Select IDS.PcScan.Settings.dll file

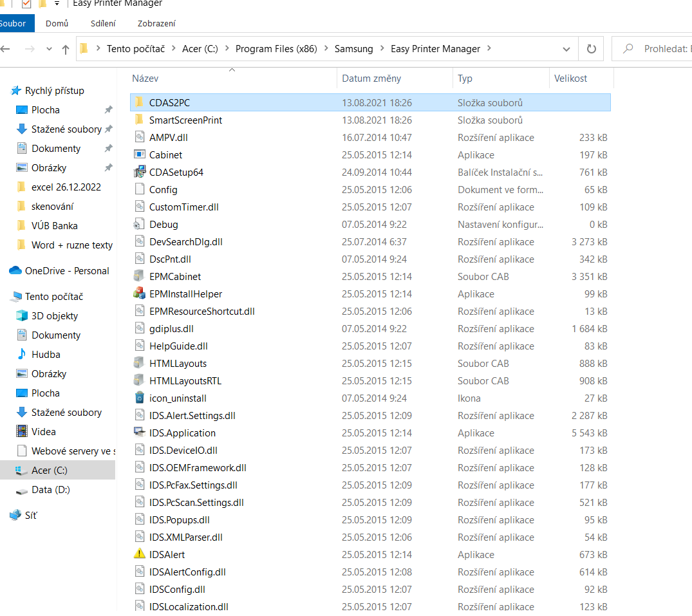(196, 503)
